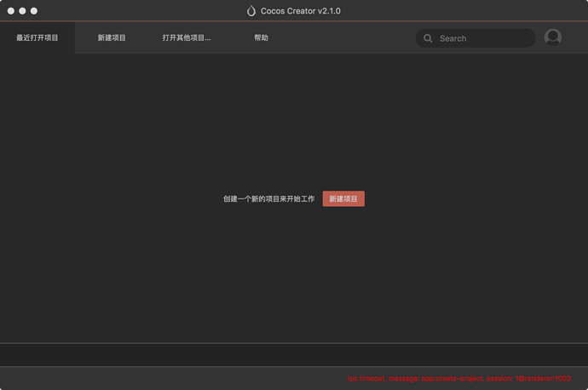This screenshot has width=588, height=390.
Task: Click the Cocos Creator flame logo
Action: pyautogui.click(x=251, y=11)
